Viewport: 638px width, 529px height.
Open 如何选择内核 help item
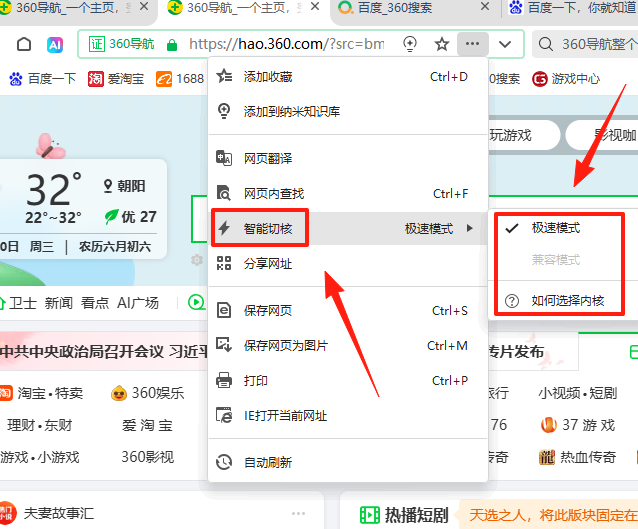point(563,301)
